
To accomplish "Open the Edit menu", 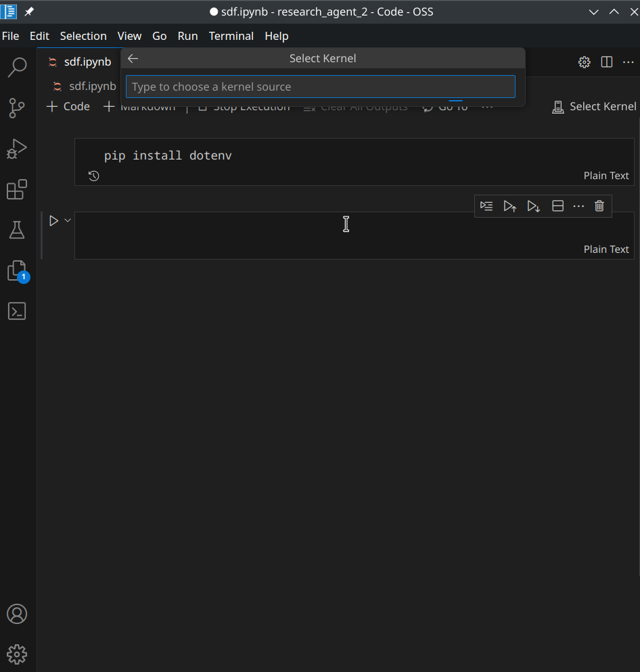I will coord(39,36).
